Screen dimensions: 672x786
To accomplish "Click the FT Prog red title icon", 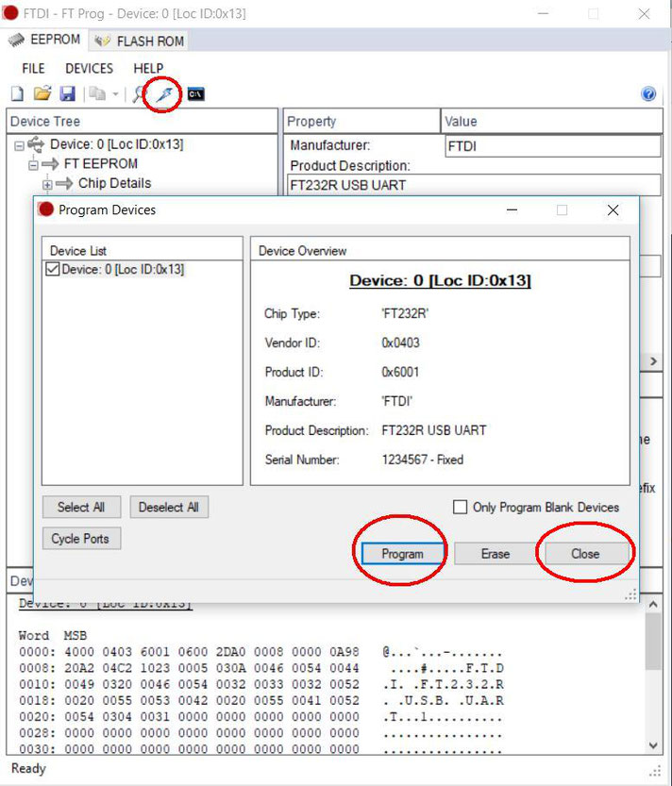I will click(10, 13).
